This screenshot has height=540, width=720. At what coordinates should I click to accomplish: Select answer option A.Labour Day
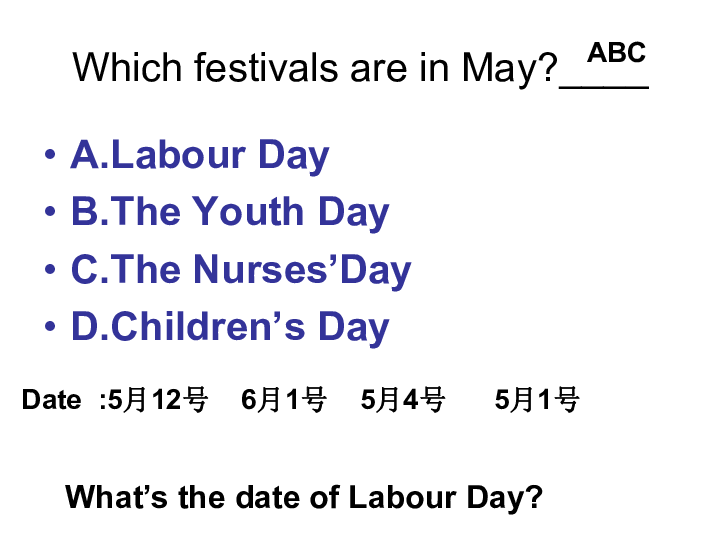[200, 156]
